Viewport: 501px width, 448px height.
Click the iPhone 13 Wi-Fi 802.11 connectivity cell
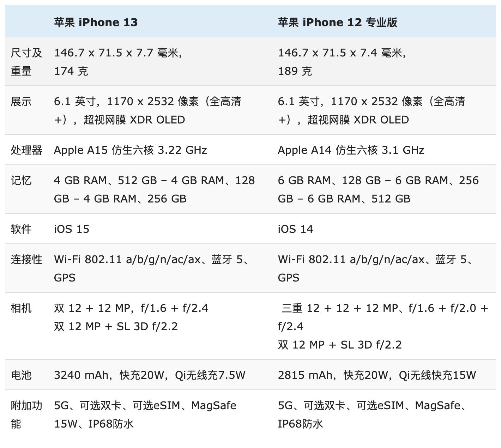click(x=152, y=268)
